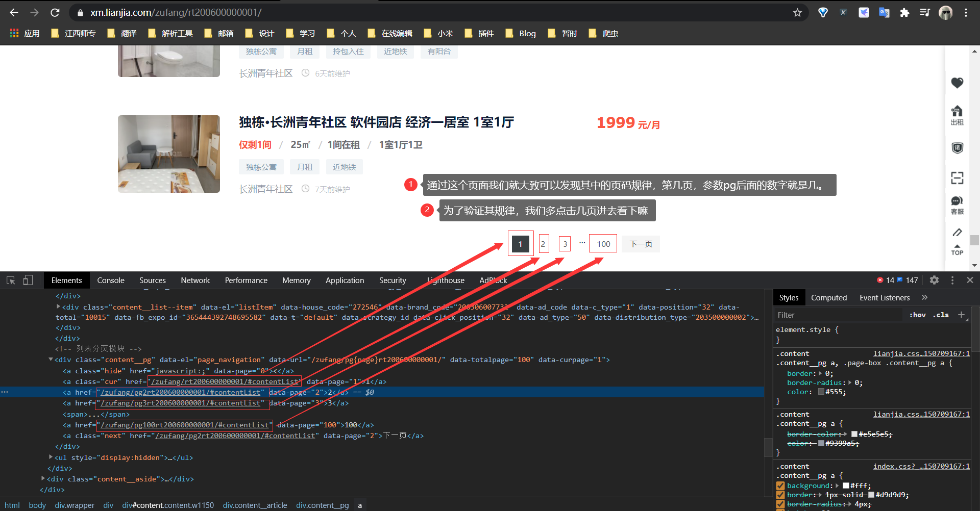Viewport: 980px width, 511px height.
Task: Switch to the Console tab
Action: (x=111, y=280)
